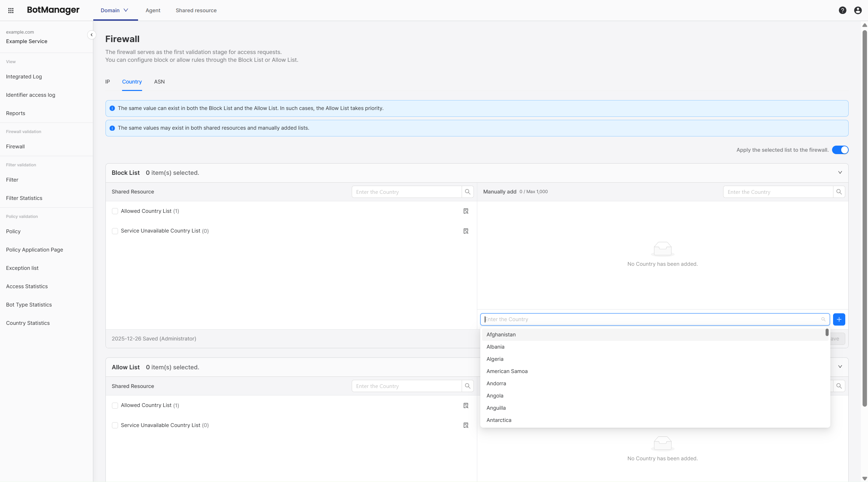Check Service Unavailable Country List in Allow List
Screen dimensions: 868x482
[x=115, y=425]
